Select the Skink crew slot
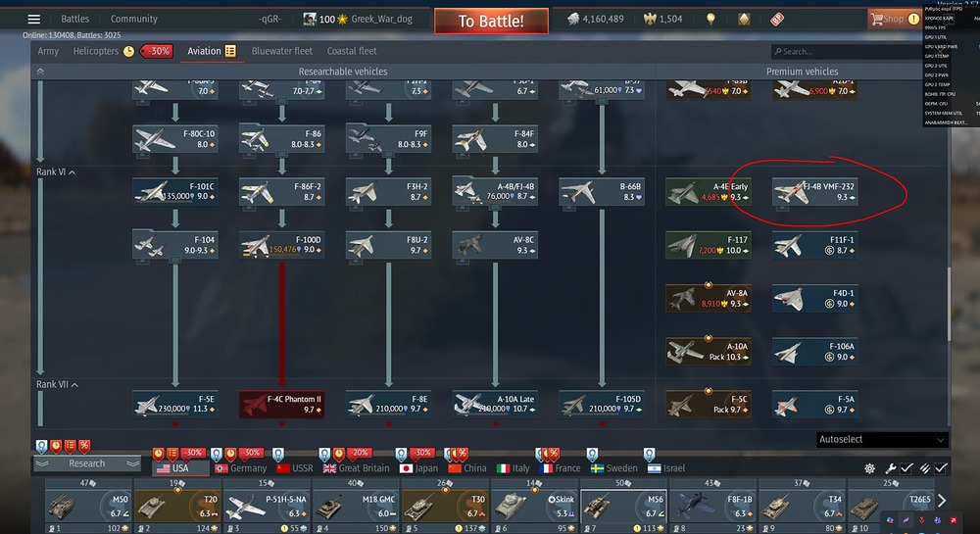 535,505
